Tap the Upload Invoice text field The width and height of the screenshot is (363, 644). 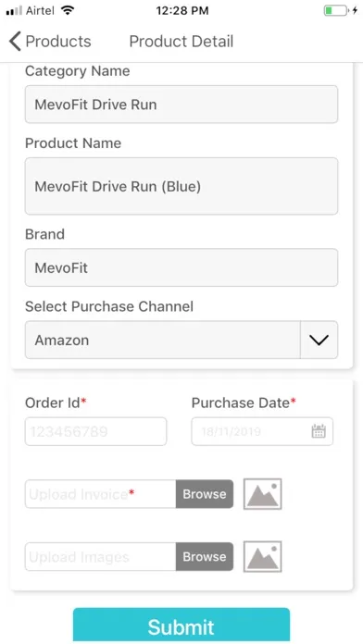[100, 494]
